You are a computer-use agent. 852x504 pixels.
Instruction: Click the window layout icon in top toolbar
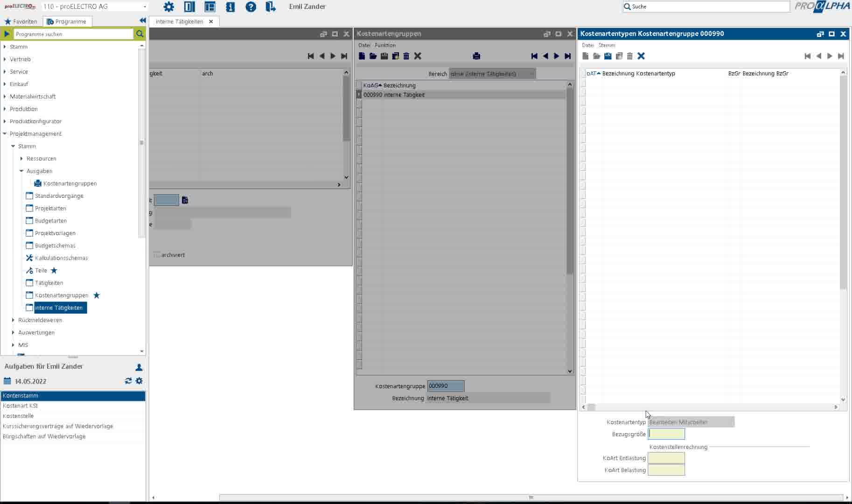click(210, 7)
